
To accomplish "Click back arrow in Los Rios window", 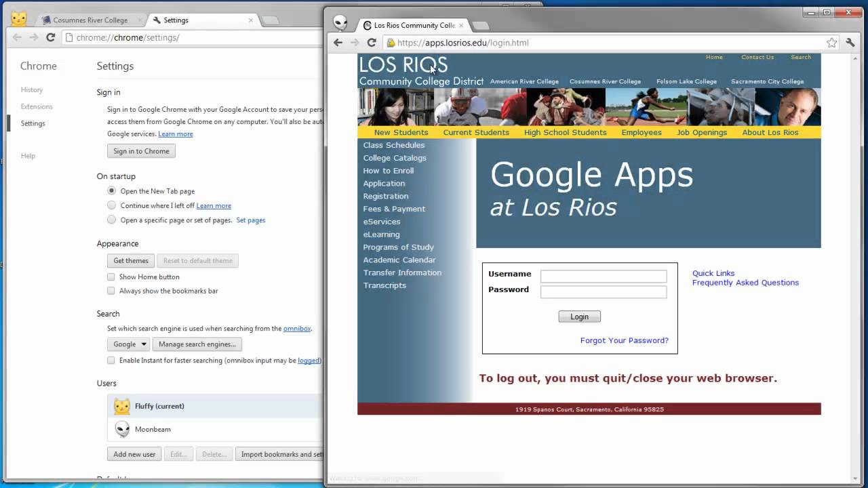I will coord(338,43).
